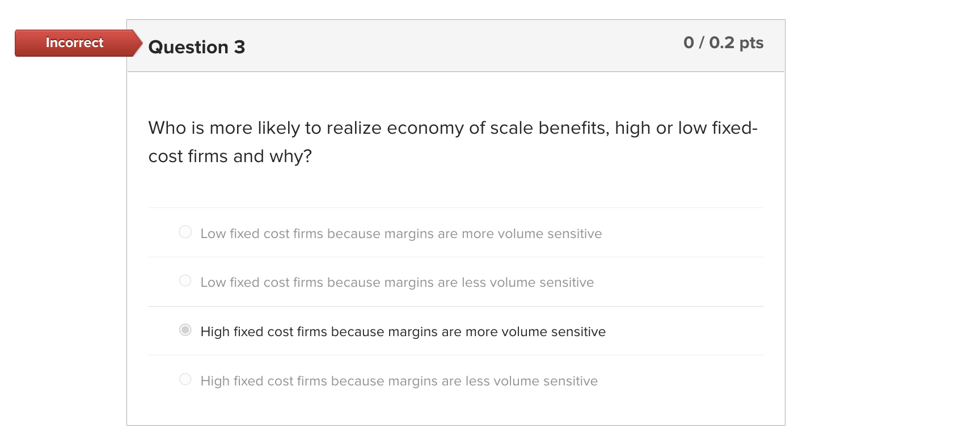
Task: Click the Question 3 heading
Action: click(196, 47)
